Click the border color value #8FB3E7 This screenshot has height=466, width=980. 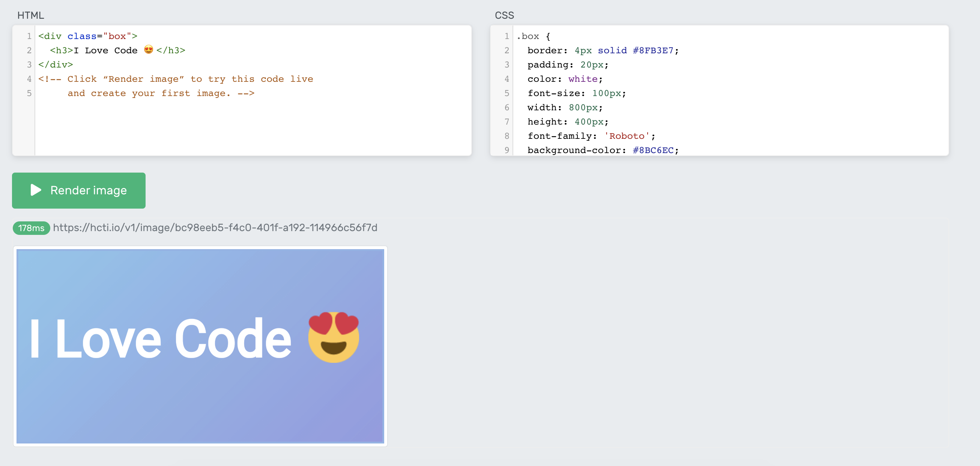tap(653, 50)
